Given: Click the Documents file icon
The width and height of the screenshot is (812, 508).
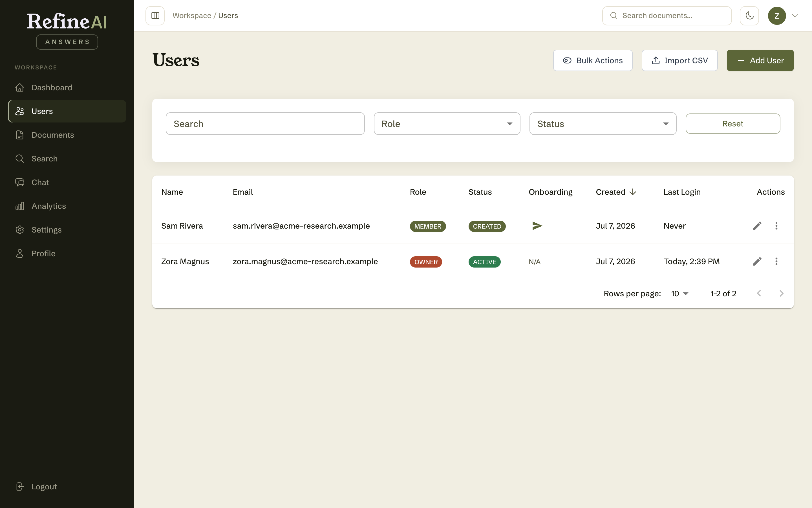Looking at the screenshot, I should [x=20, y=135].
